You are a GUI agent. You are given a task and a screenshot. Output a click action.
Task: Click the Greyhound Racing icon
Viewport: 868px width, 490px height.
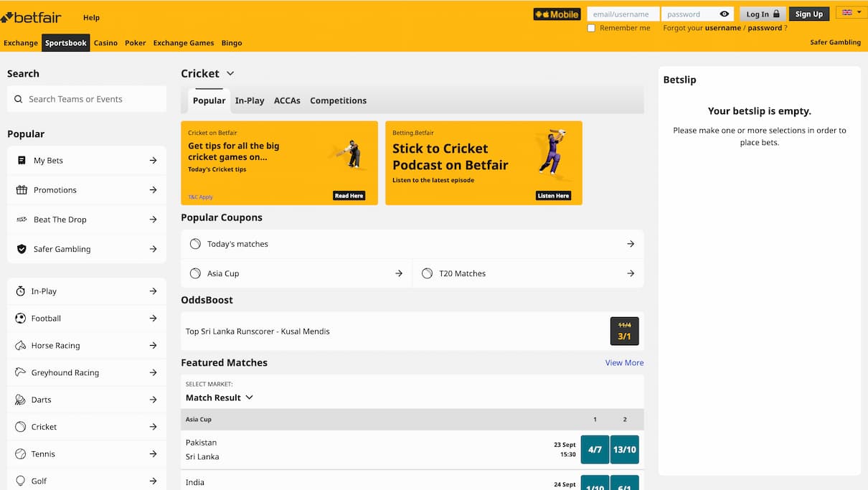pyautogui.click(x=21, y=372)
